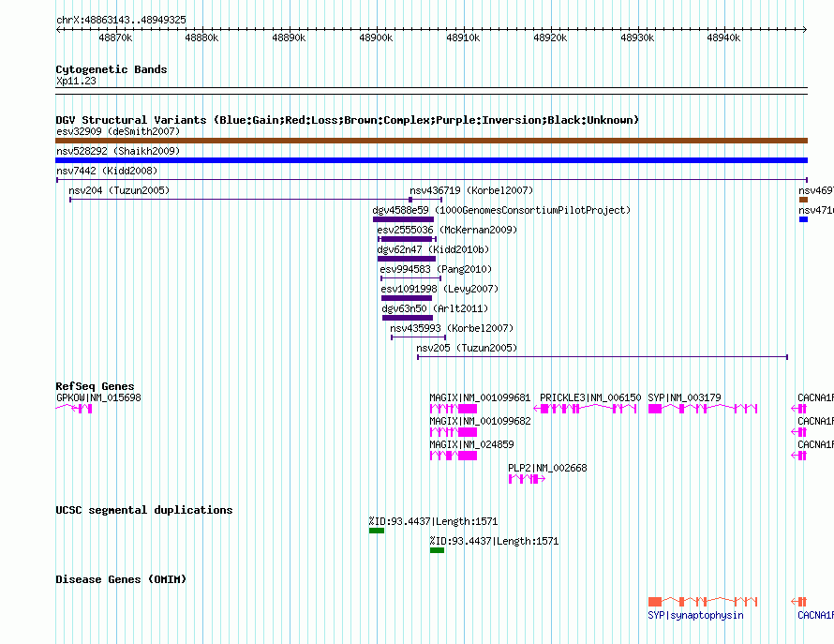
Task: Open PRICKLE3|NM_006150 gene label
Action: click(x=590, y=397)
